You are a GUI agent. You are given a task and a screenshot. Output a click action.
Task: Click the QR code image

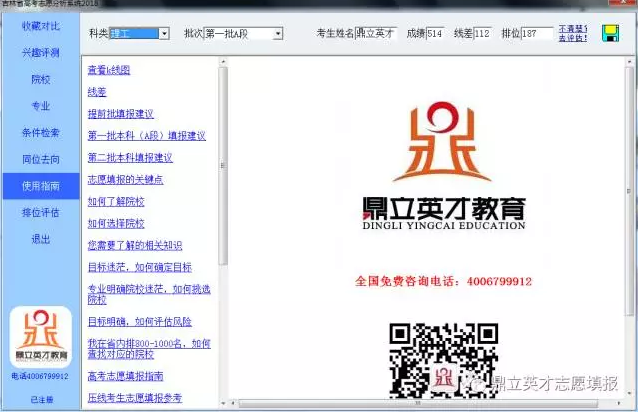click(444, 360)
